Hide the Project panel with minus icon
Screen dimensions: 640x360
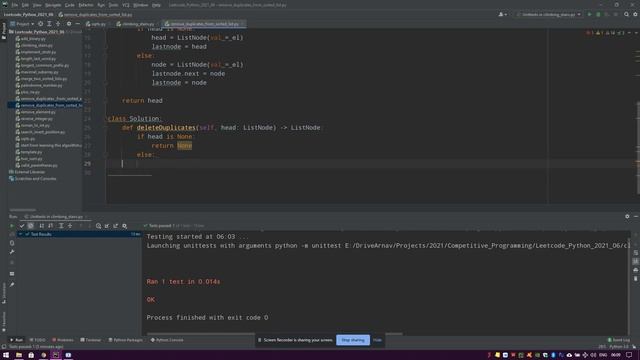click(77, 24)
